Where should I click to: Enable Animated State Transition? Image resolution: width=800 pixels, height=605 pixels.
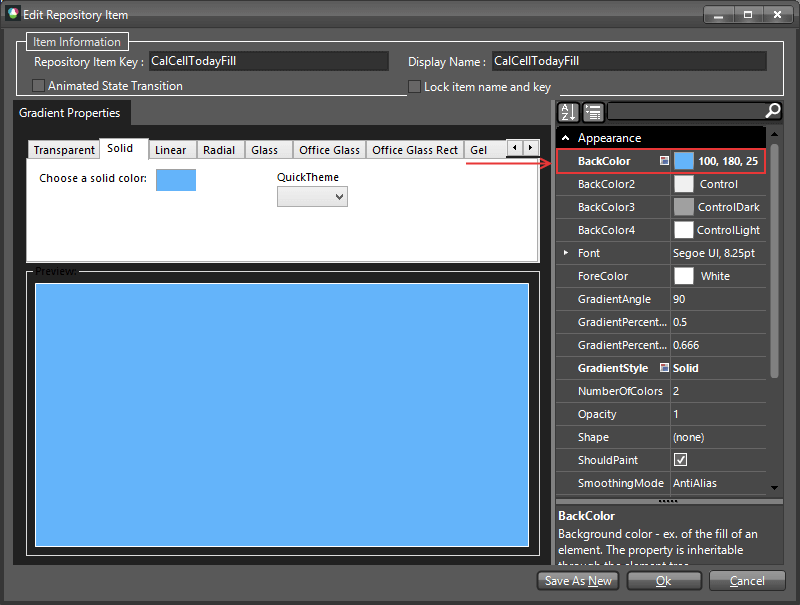click(x=36, y=86)
